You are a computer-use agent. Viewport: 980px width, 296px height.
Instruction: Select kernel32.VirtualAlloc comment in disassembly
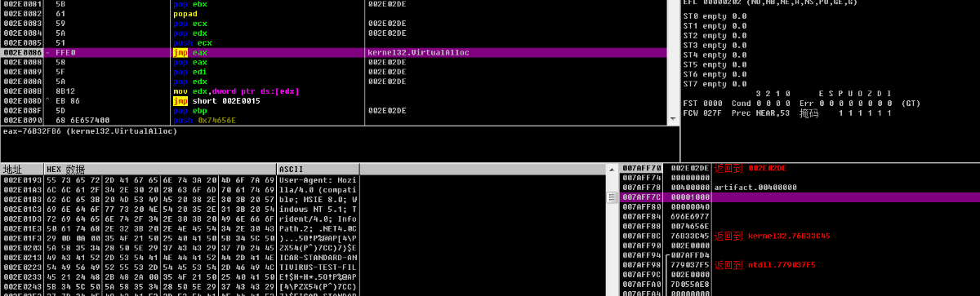pyautogui.click(x=419, y=52)
